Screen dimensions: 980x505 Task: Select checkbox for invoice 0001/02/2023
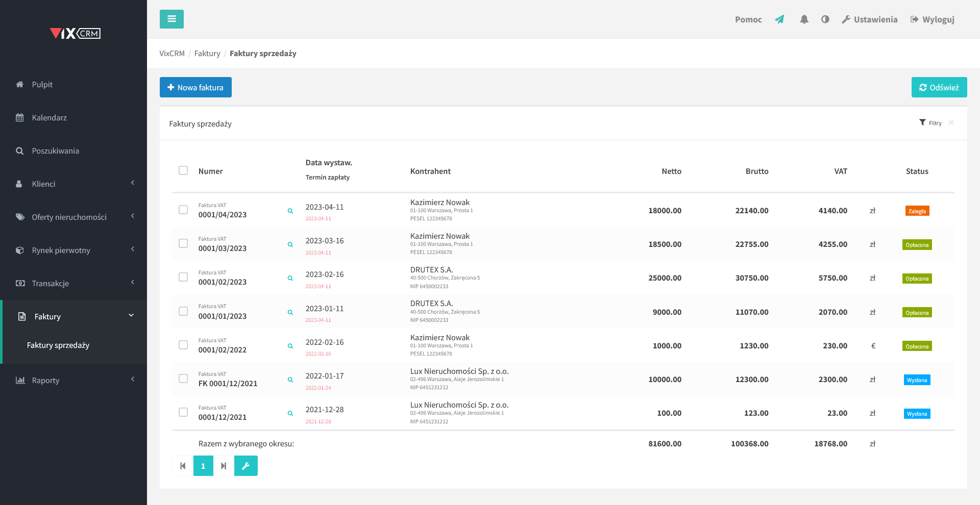[x=183, y=277]
